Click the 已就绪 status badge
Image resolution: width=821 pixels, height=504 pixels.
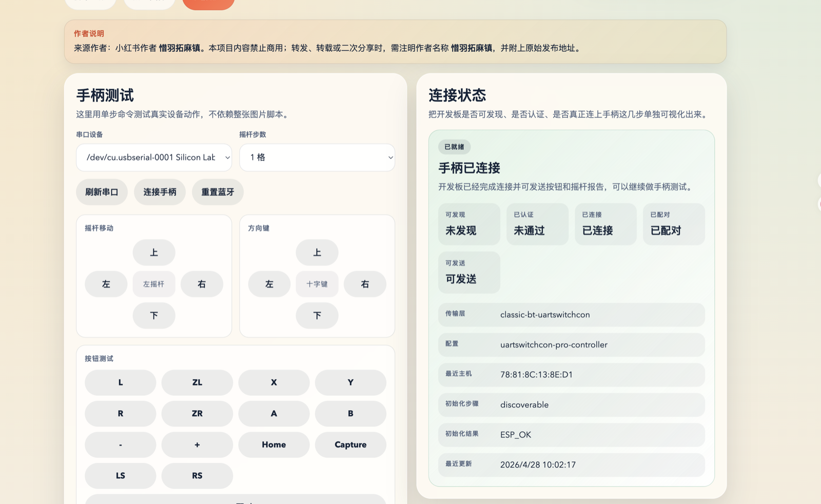tap(454, 147)
